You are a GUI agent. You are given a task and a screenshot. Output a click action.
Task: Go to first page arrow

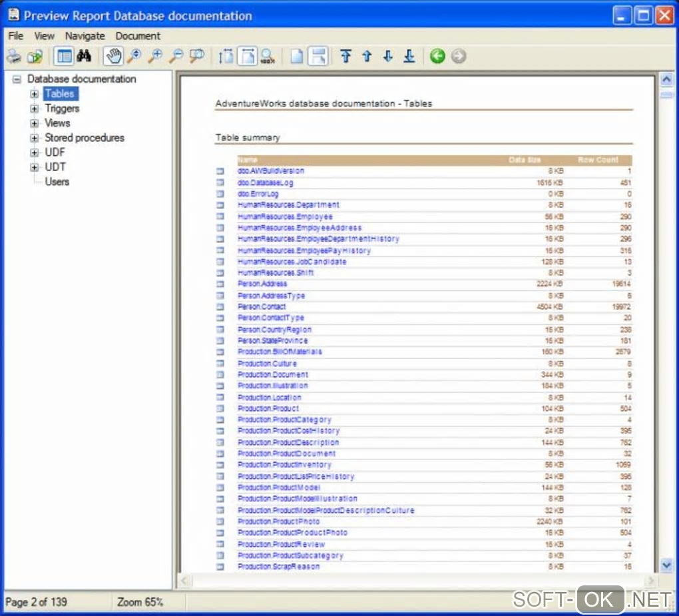pyautogui.click(x=345, y=57)
